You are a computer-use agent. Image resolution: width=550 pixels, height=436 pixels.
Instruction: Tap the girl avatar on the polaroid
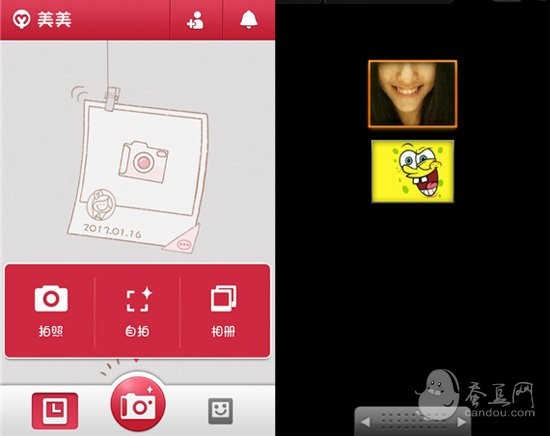[101, 204]
